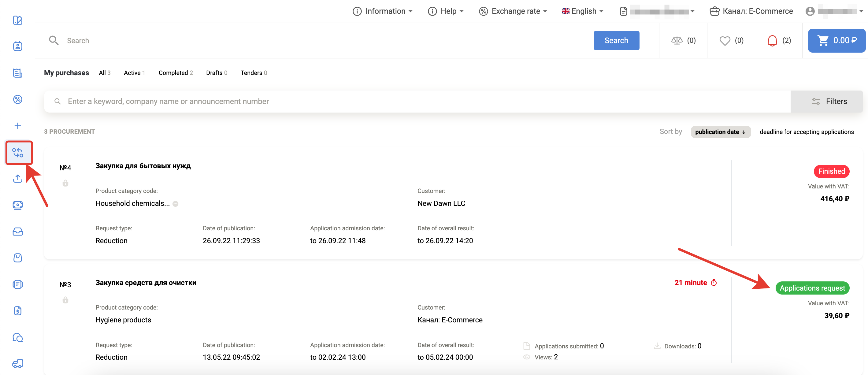The height and width of the screenshot is (375, 868).
Task: Sort by deadline for accepting applications
Action: [x=807, y=132]
